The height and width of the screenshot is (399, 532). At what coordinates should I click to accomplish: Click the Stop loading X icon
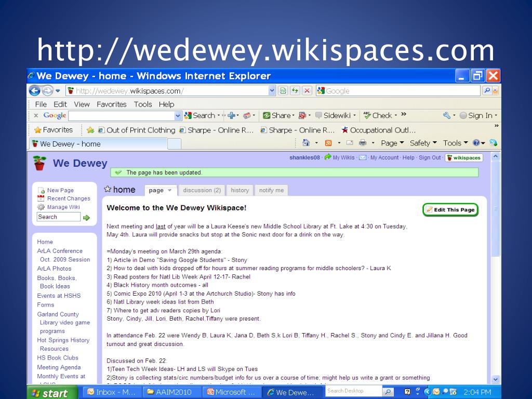click(307, 90)
